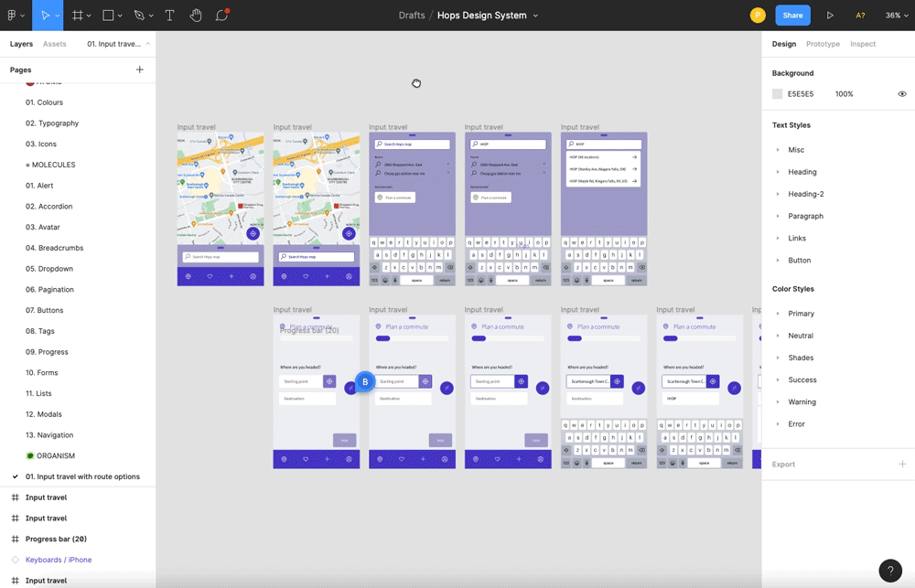Viewport: 915px width, 588px height.
Task: Select the Rectangle shape tool
Action: [108, 16]
